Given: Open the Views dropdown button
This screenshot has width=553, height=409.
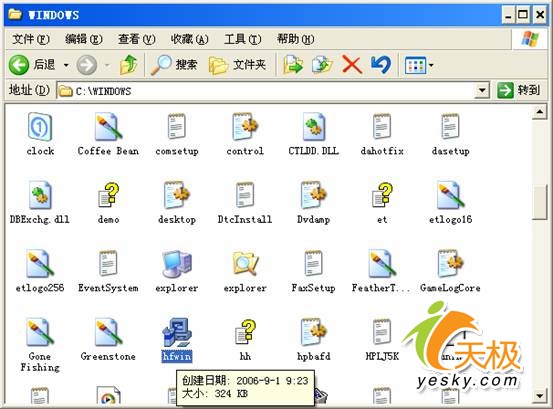Looking at the screenshot, I should [419, 65].
